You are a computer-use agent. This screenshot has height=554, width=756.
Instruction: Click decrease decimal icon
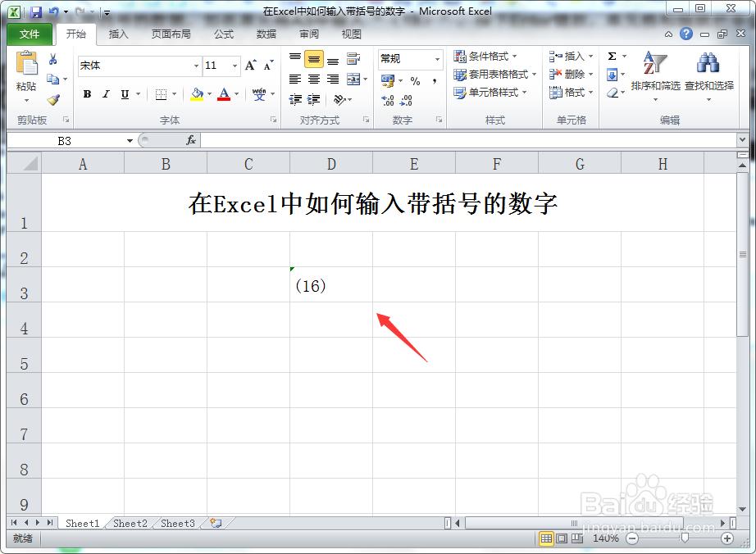(406, 100)
